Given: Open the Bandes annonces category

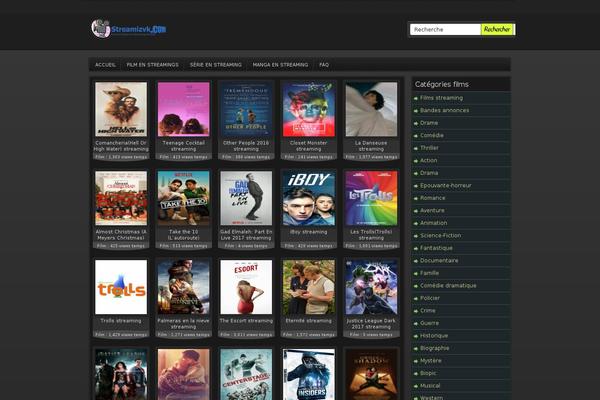Looking at the screenshot, I should [444, 110].
